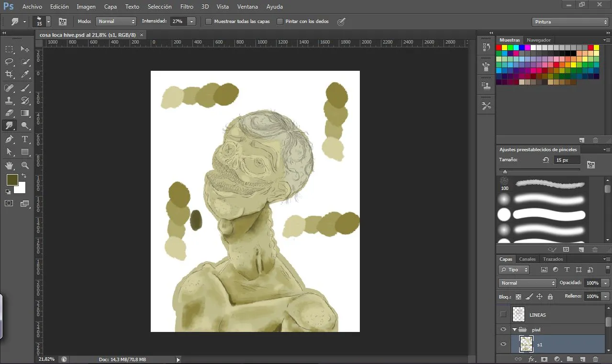The image size is (612, 364).
Task: Select the Crop tool
Action: (9, 74)
